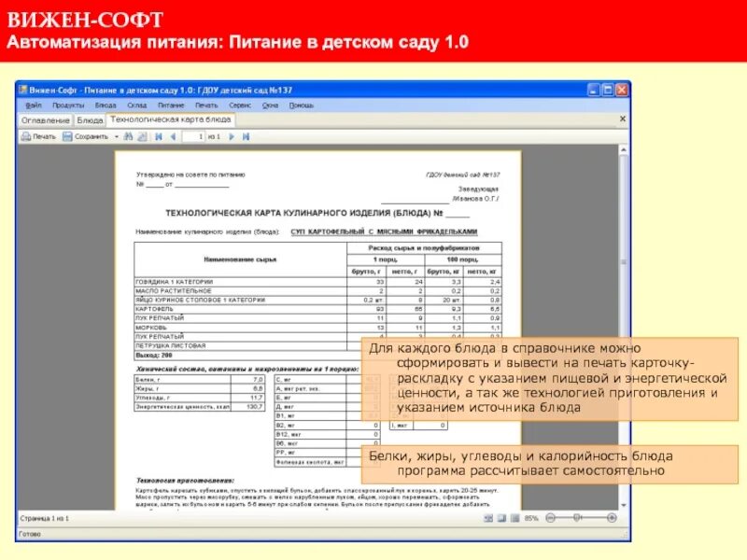Go to previous page arrow
Image resolution: width=747 pixels, height=560 pixels.
tap(173, 136)
